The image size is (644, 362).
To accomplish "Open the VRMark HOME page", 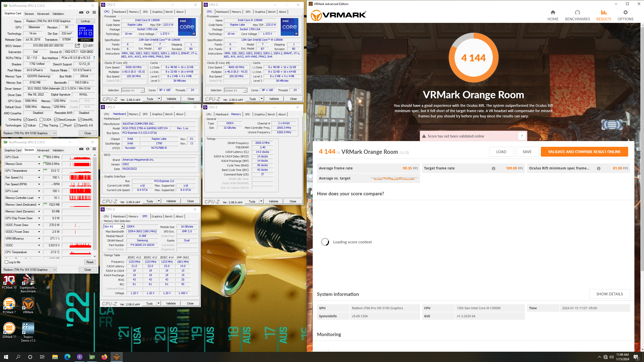I will pyautogui.click(x=553, y=16).
